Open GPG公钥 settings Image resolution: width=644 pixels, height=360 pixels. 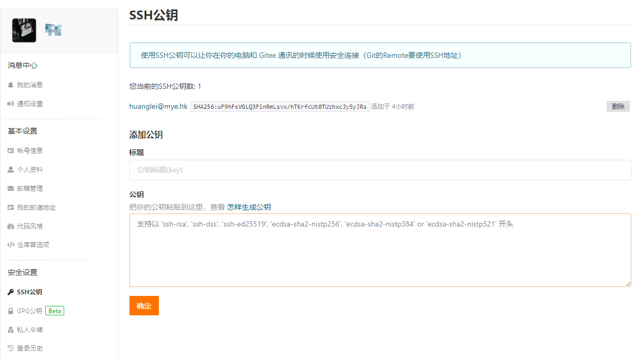point(29,311)
